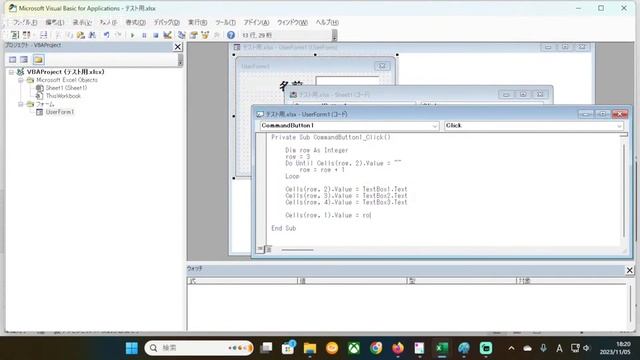Click the code window vertical scrollbar
Image resolution: width=640 pixels, height=360 pixels.
(624, 190)
